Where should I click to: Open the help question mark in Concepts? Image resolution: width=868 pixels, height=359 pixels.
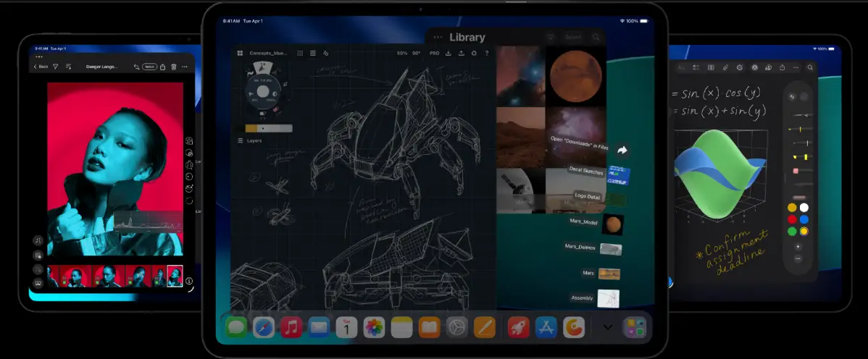click(x=487, y=53)
